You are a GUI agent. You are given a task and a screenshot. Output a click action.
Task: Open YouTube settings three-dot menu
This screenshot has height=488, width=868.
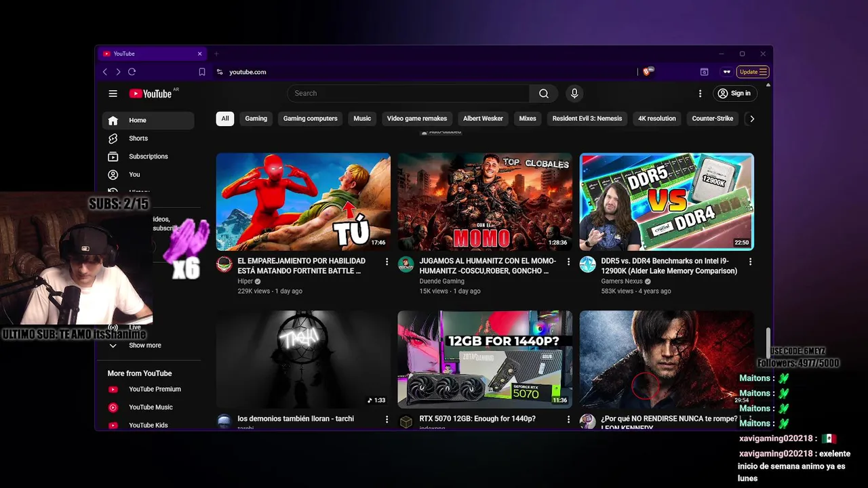pyautogui.click(x=700, y=94)
